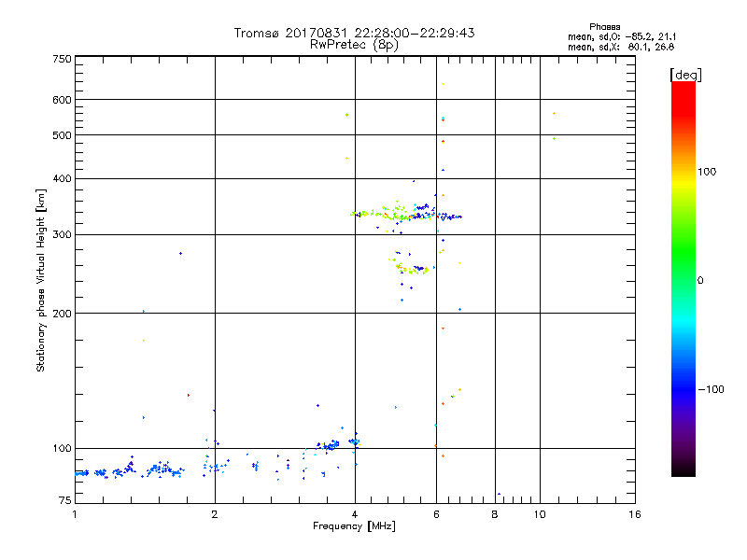Click the y-axis tick label '600'
The height and width of the screenshot is (560, 747).
(62, 100)
